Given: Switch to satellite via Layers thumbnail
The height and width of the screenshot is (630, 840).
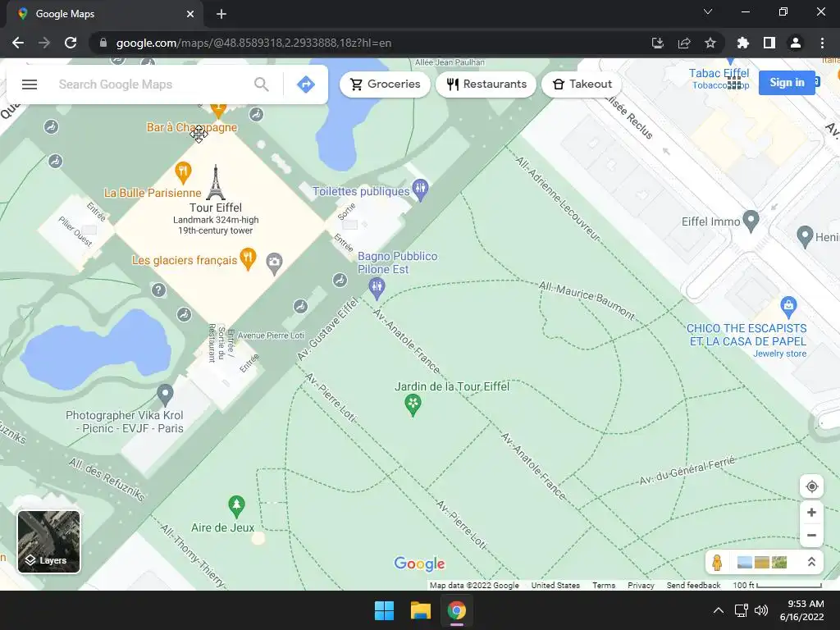Looking at the screenshot, I should [x=48, y=541].
